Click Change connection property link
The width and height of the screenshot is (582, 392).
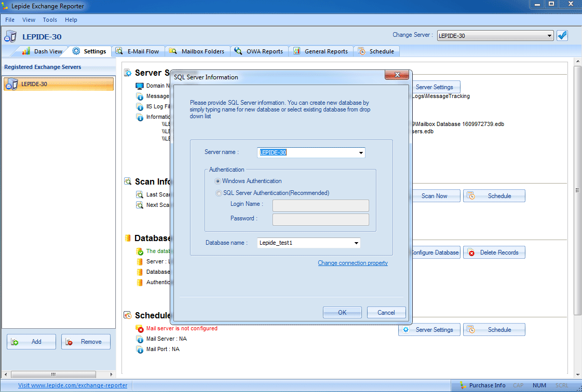pyautogui.click(x=353, y=263)
